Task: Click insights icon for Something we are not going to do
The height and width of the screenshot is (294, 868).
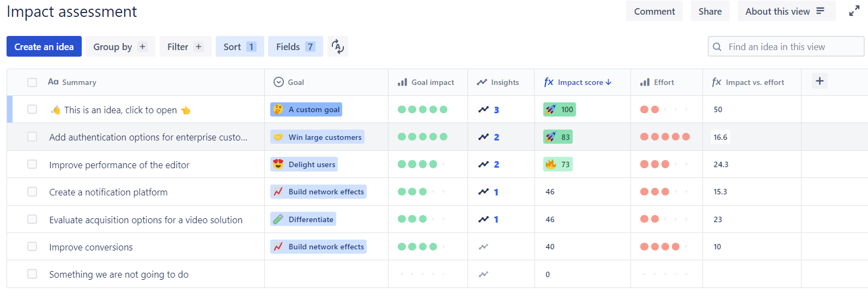Action: (483, 274)
